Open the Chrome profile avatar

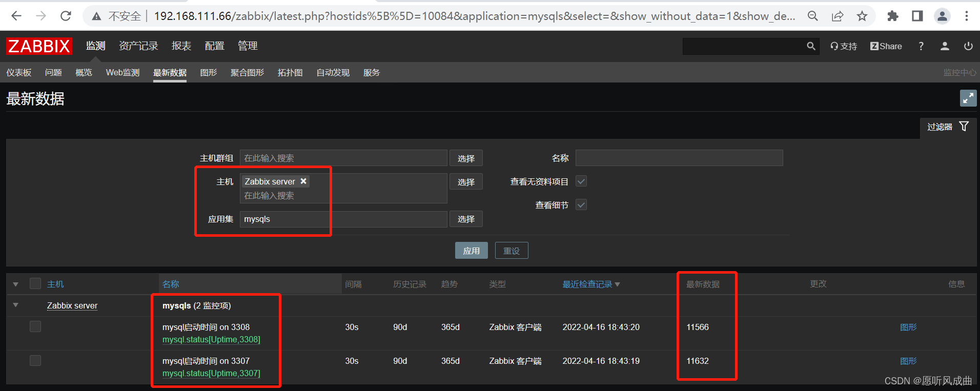coord(942,16)
